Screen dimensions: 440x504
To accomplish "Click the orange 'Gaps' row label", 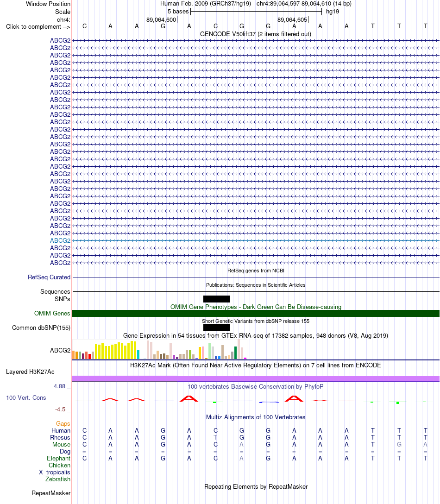I will 63,424.
